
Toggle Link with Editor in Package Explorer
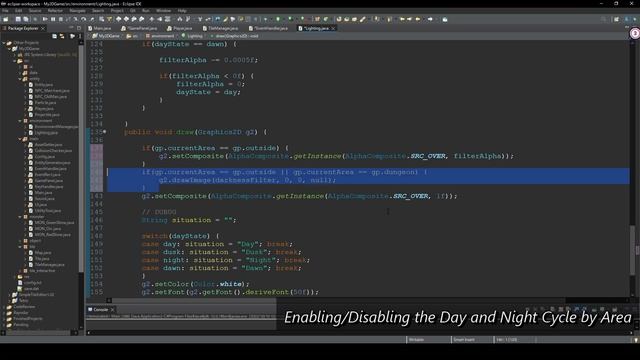(x=62, y=36)
